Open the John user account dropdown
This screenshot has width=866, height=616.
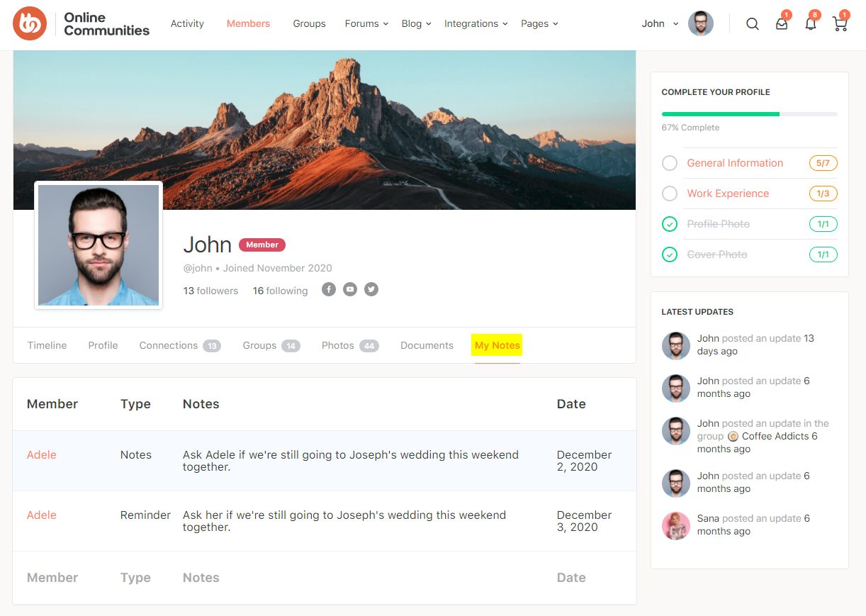point(660,23)
